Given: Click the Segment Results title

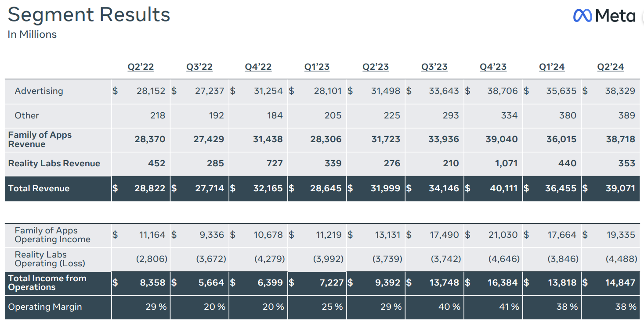Looking at the screenshot, I should 89,14.
